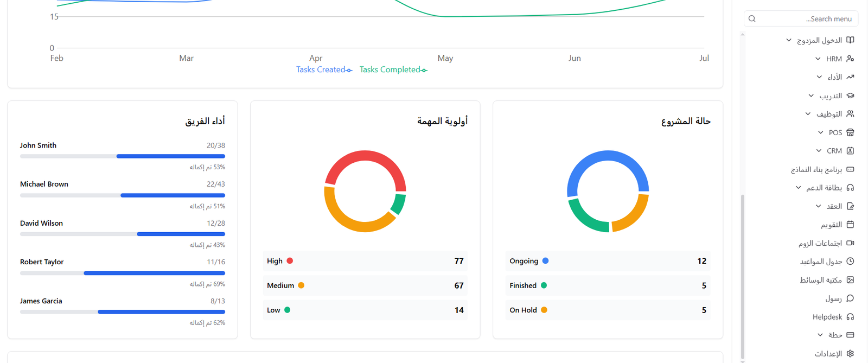
Task: Click the POS storefront icon
Action: click(850, 132)
